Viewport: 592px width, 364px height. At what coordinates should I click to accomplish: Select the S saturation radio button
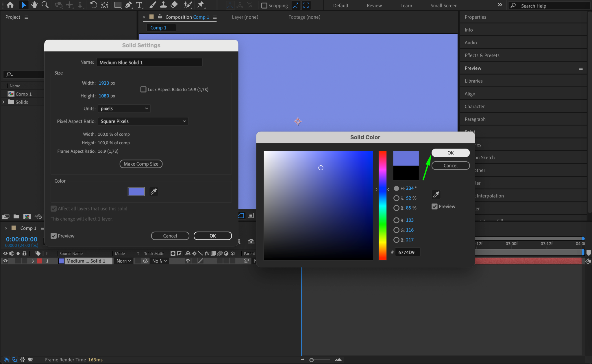(396, 198)
